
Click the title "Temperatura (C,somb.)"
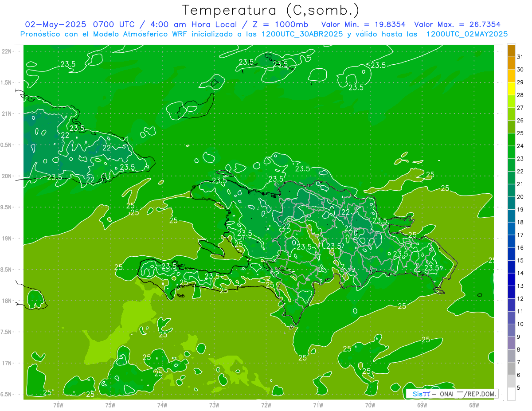tap(270, 10)
